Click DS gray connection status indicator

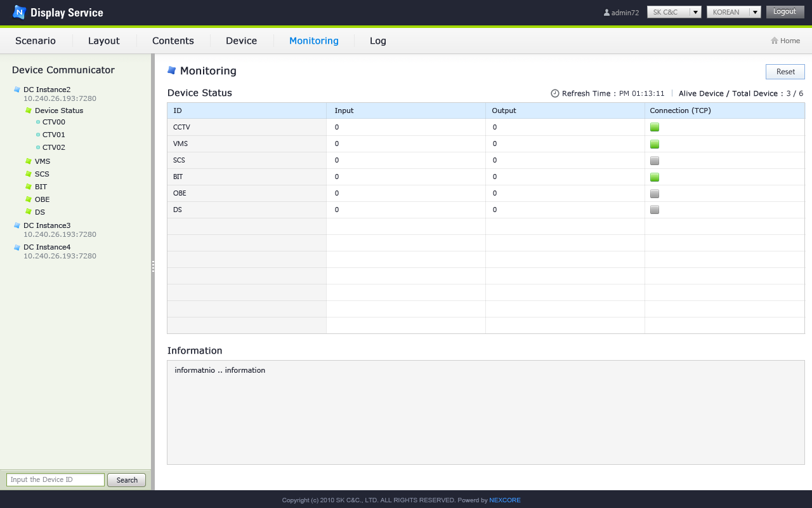655,210
